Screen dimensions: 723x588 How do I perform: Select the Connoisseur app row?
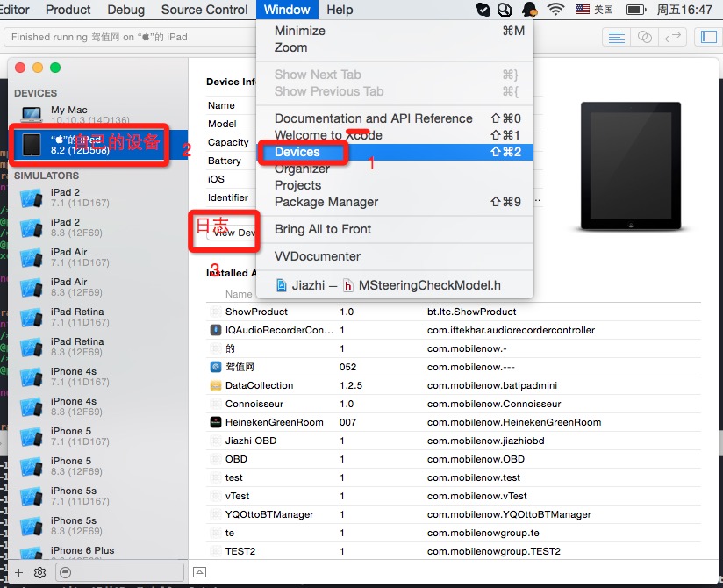click(454, 404)
